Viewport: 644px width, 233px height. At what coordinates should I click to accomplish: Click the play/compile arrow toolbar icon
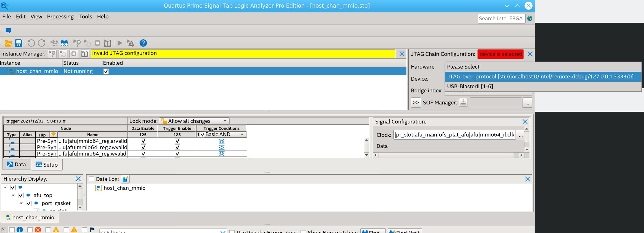pos(120,43)
